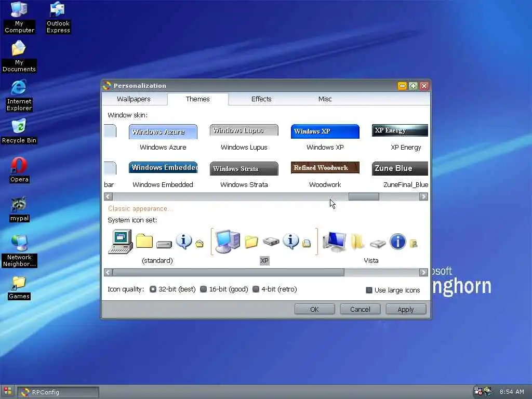
Task: Click the Personalization window title icon
Action: point(107,86)
